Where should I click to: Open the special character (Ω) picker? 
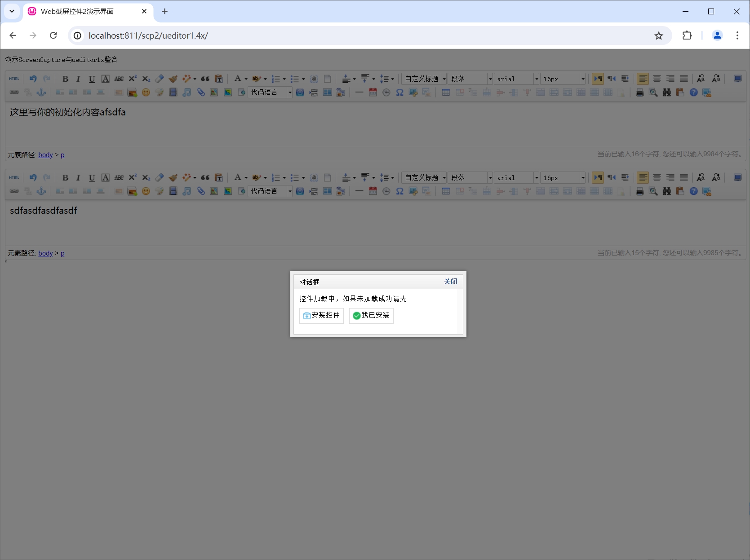click(399, 92)
